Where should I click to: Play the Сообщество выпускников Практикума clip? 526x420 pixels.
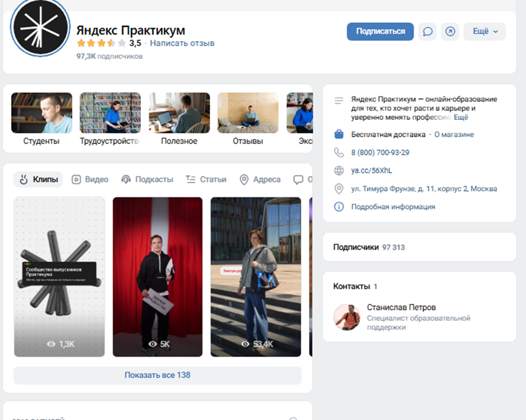(59, 277)
